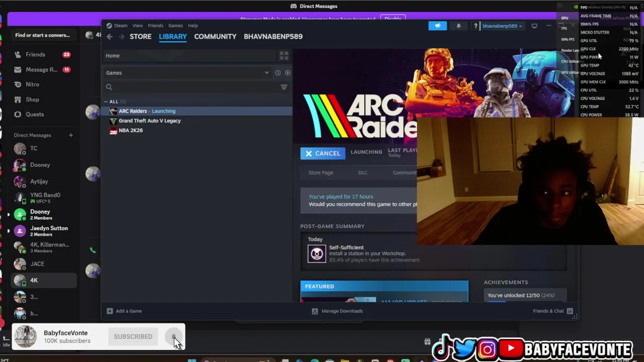644x362 pixels.
Task: Open the BHAVNABENP589 profile tab
Action: [273, 37]
